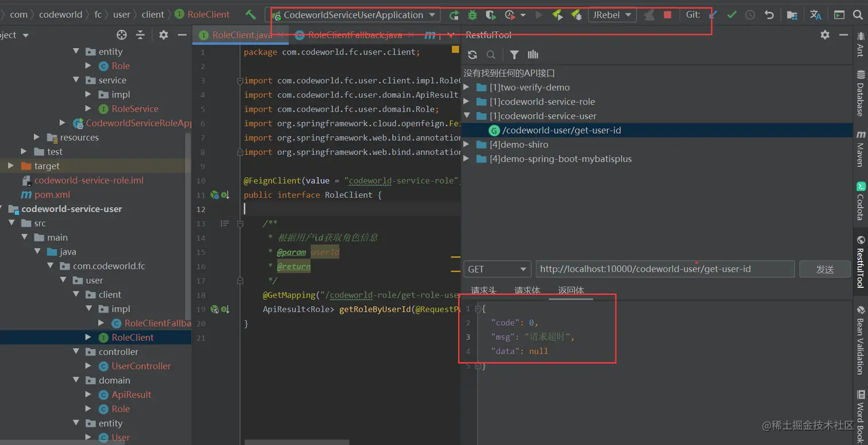The image size is (868, 445).
Task: Open Bean Validation side panel
Action: tap(861, 339)
